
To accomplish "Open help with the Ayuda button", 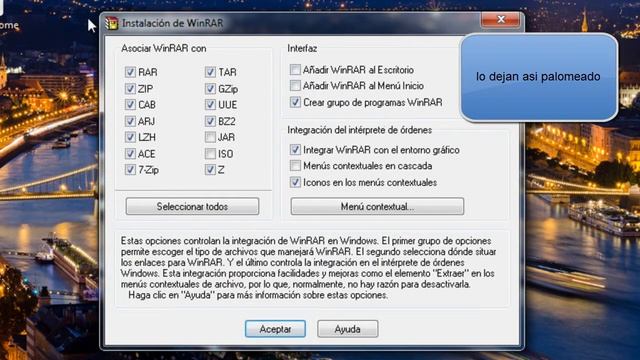I will (x=347, y=329).
